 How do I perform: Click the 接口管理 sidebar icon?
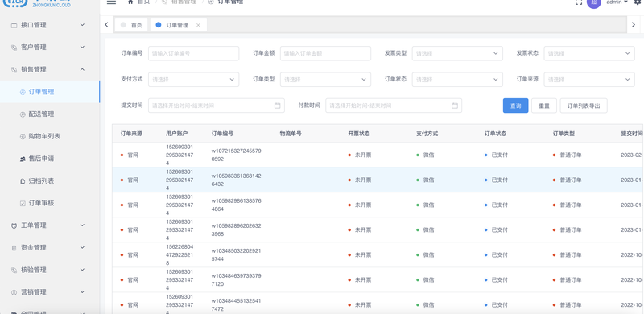(x=14, y=25)
